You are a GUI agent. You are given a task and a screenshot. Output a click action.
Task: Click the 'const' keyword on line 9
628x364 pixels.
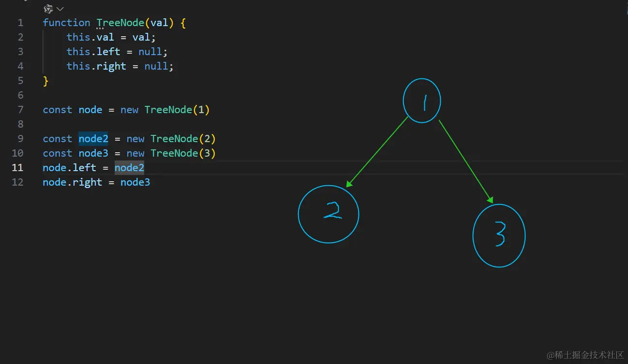click(57, 139)
